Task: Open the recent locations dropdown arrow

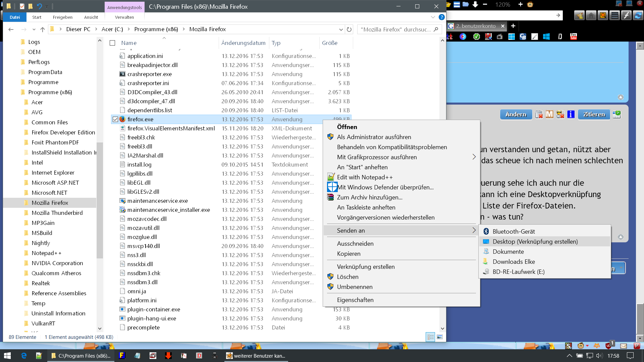Action: pos(34,29)
